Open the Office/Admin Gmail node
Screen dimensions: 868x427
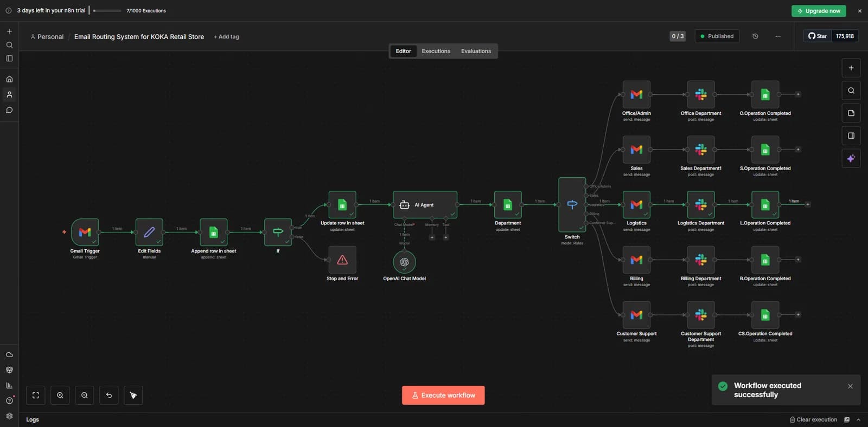(636, 94)
